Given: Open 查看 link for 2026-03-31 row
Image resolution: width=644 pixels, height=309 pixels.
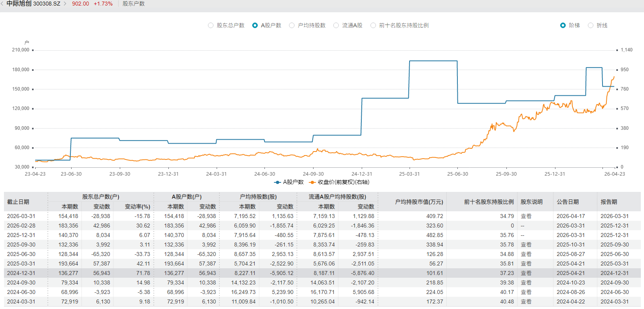Looking at the screenshot, I should pyautogui.click(x=526, y=216).
